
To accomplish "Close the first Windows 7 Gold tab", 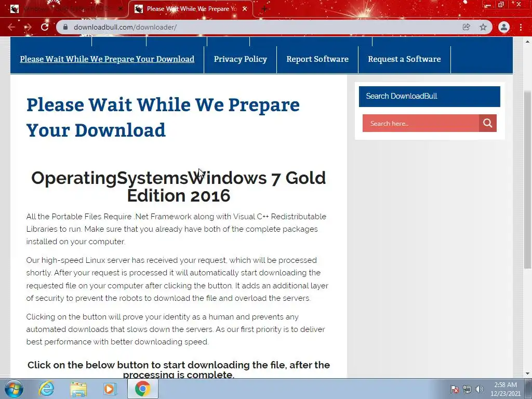I will (120, 9).
